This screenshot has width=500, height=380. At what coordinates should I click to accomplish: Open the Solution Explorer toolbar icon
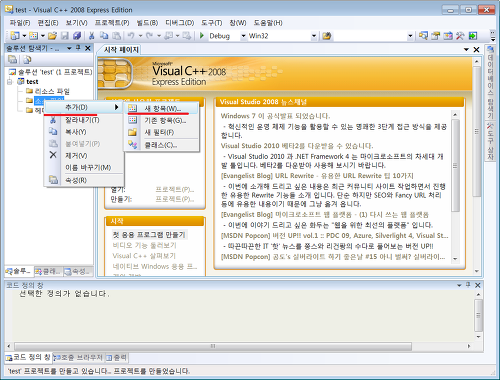[x=423, y=36]
